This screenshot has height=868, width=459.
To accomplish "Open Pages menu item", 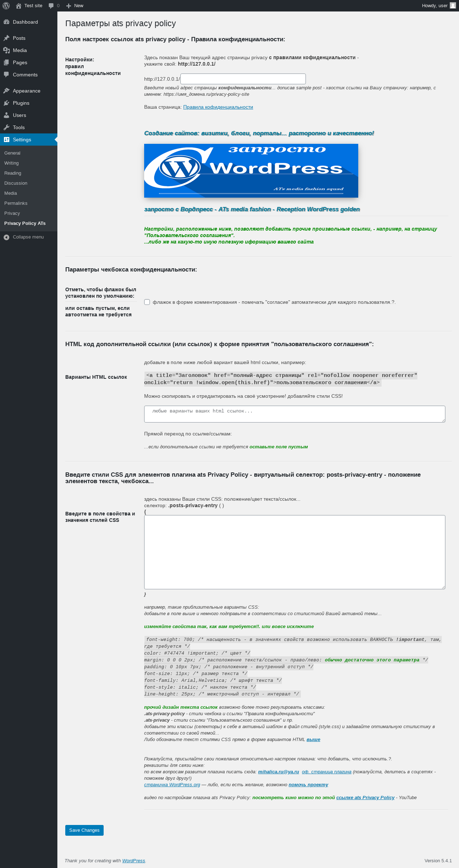I will point(29,62).
